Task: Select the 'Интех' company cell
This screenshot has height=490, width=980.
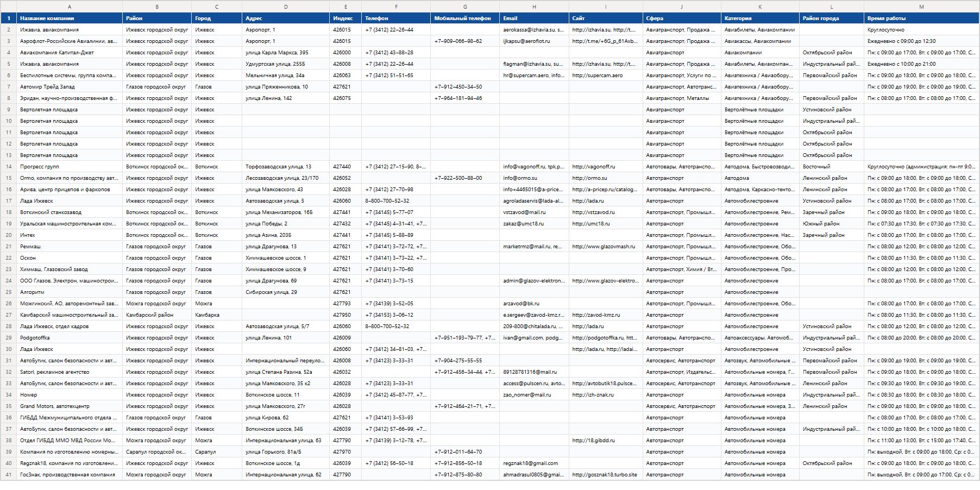Action: pyautogui.click(x=70, y=235)
